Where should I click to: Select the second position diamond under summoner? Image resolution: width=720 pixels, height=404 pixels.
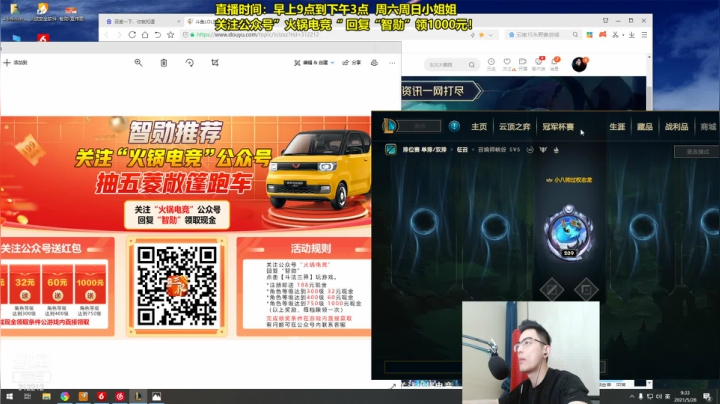(x=586, y=290)
